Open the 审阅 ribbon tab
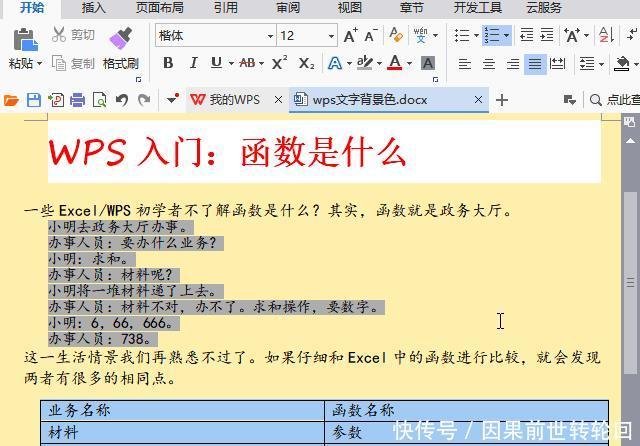 pyautogui.click(x=288, y=7)
